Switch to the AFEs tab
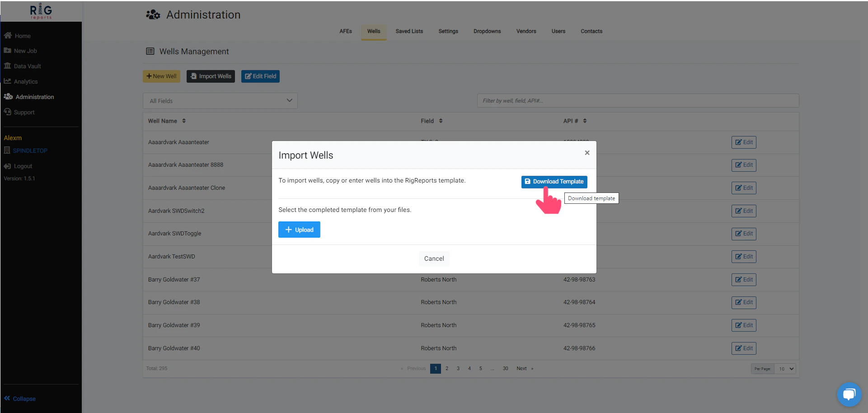Image resolution: width=868 pixels, height=413 pixels. [346, 31]
